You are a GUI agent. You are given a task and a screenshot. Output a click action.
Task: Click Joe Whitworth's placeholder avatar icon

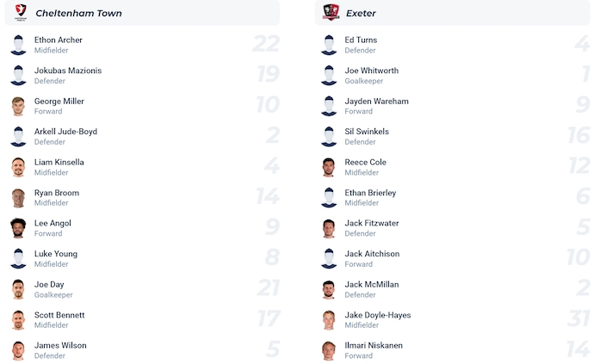pyautogui.click(x=329, y=76)
